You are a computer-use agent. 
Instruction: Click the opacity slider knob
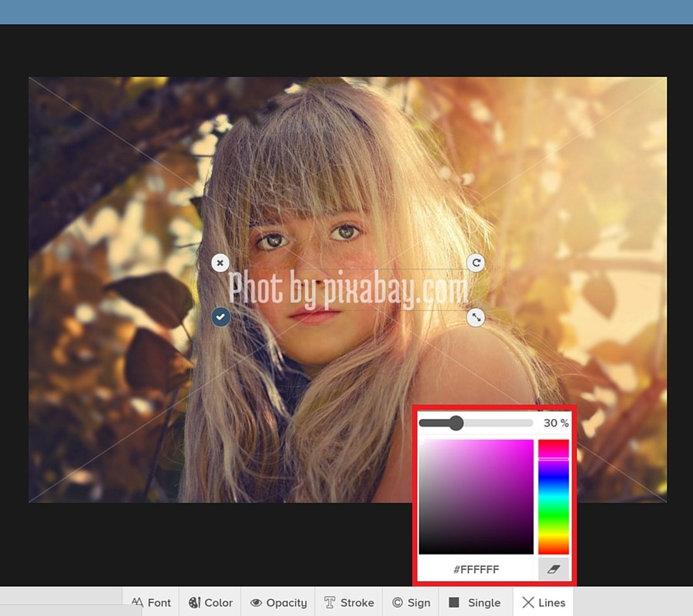click(x=456, y=423)
